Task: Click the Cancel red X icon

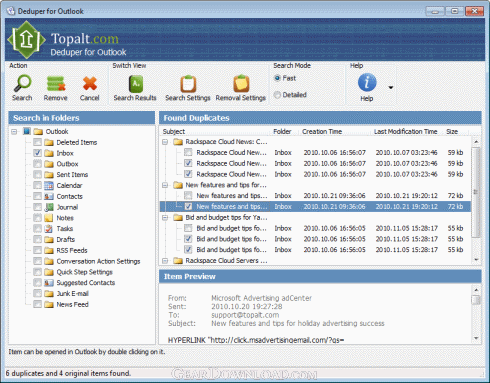Action: (90, 83)
